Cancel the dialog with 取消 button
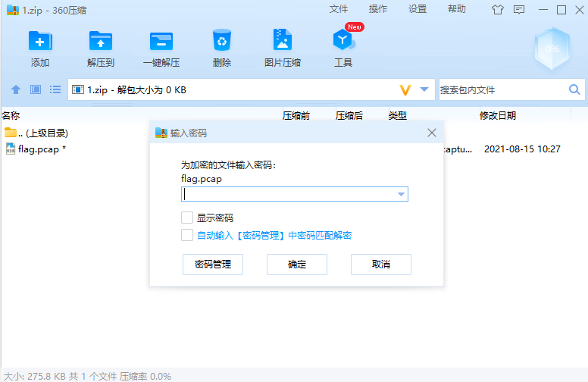 (x=381, y=265)
